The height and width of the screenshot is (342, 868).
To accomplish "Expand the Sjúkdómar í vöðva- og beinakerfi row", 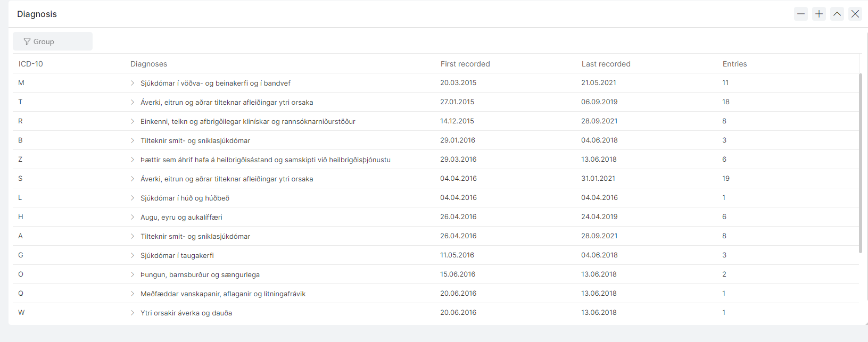I will pos(133,83).
